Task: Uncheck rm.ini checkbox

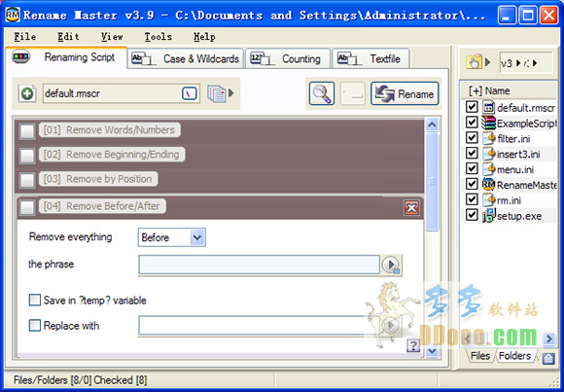Action: (472, 199)
